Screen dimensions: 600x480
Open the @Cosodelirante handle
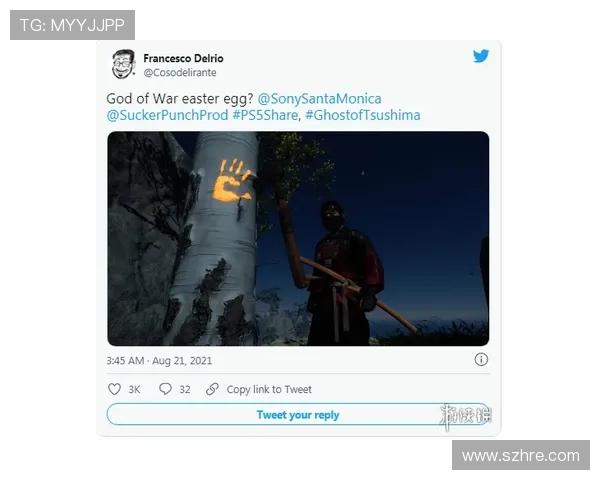point(180,73)
